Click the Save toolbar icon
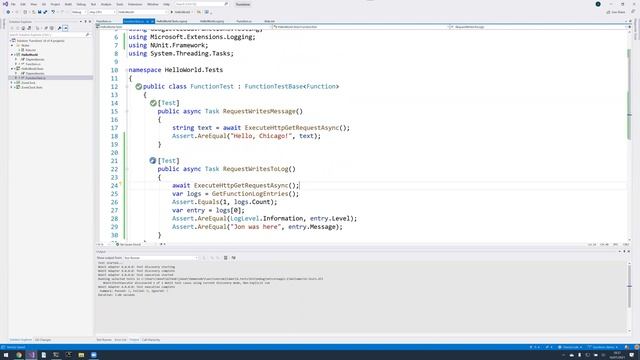640x360 pixels. (40, 12)
